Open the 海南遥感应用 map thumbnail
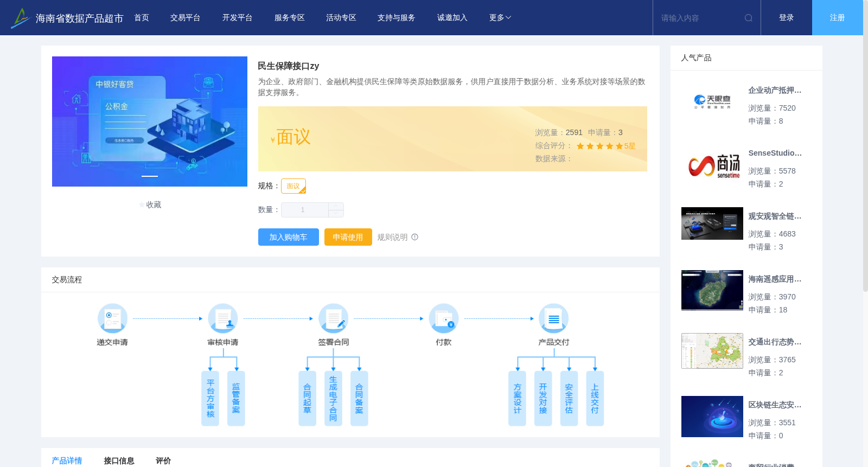868x467 pixels. pyautogui.click(x=712, y=290)
